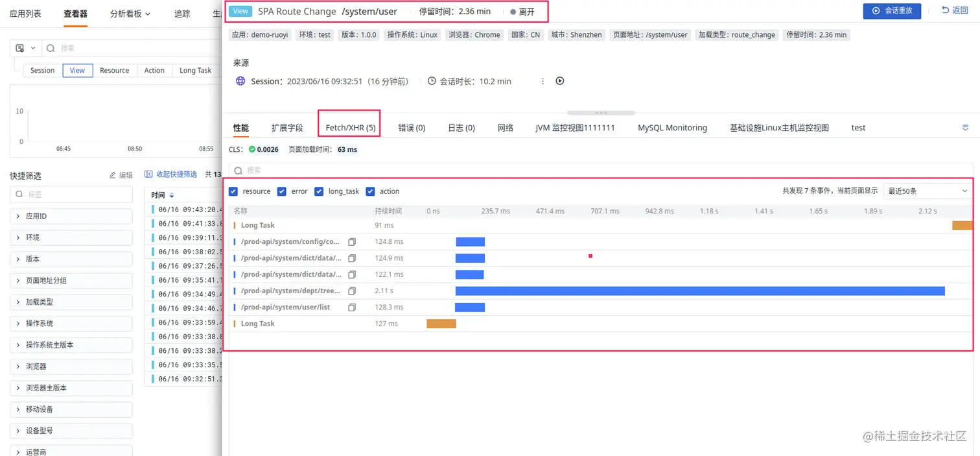The height and width of the screenshot is (456, 980).
Task: Uncheck the long_task event filter
Action: [x=319, y=191]
